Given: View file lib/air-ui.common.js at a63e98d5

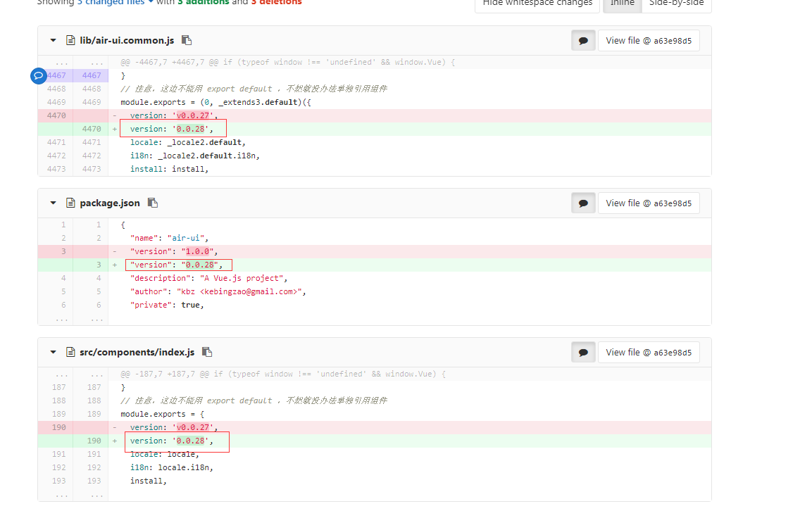Looking at the screenshot, I should (x=649, y=40).
